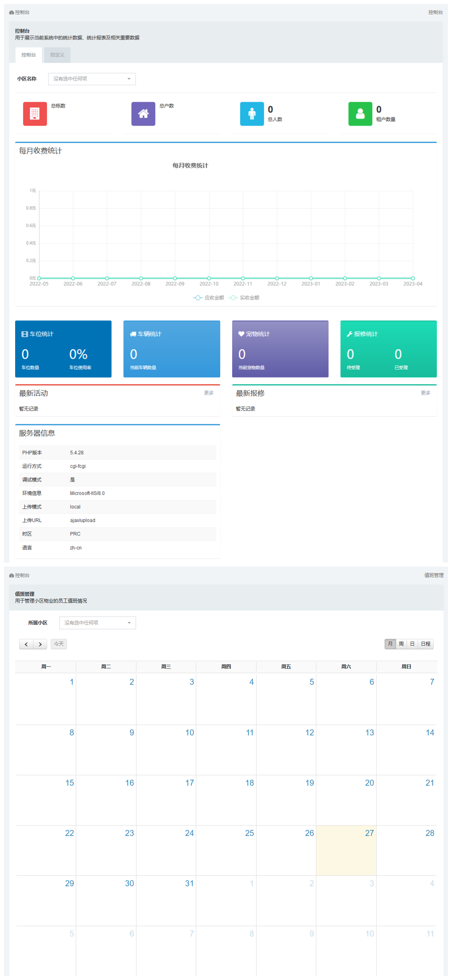Switch to the 自定义 tab
452x980 pixels.
click(x=57, y=55)
